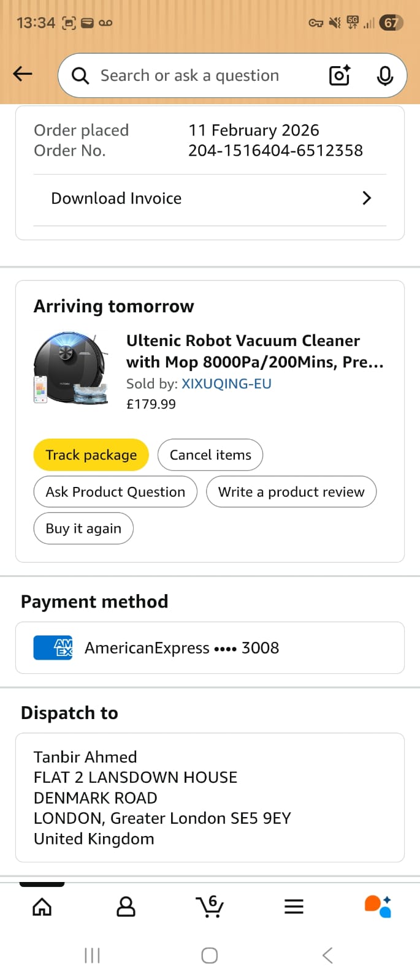Open the account profile tab
This screenshot has height=980, width=420.
[126, 907]
